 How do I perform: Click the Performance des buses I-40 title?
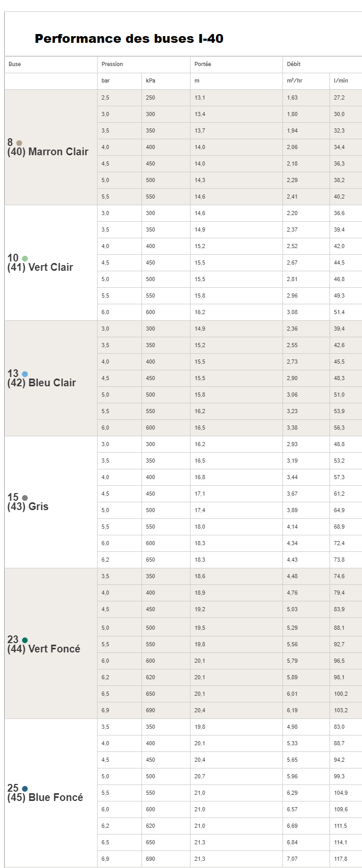coord(129,39)
